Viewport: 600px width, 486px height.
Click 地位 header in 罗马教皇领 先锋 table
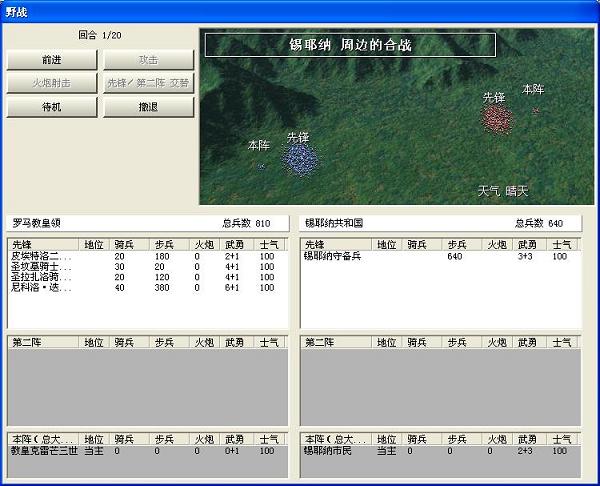[94, 245]
